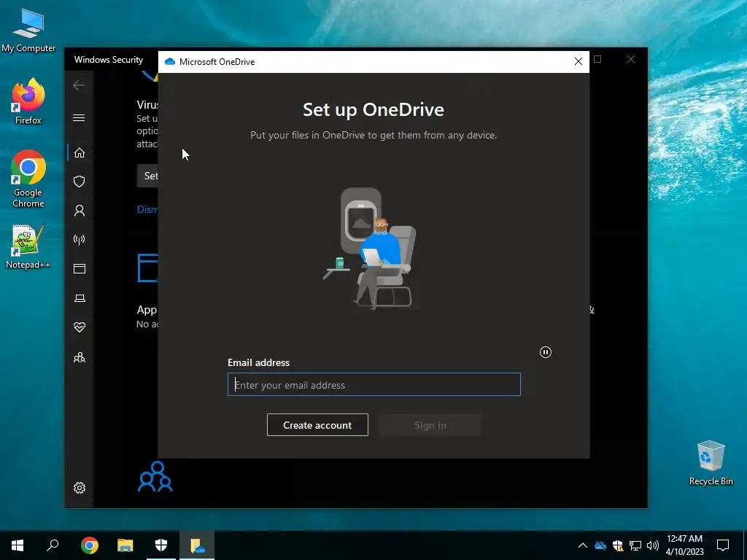Show hidden tray icons chevron
This screenshot has height=560, width=747.
(583, 545)
